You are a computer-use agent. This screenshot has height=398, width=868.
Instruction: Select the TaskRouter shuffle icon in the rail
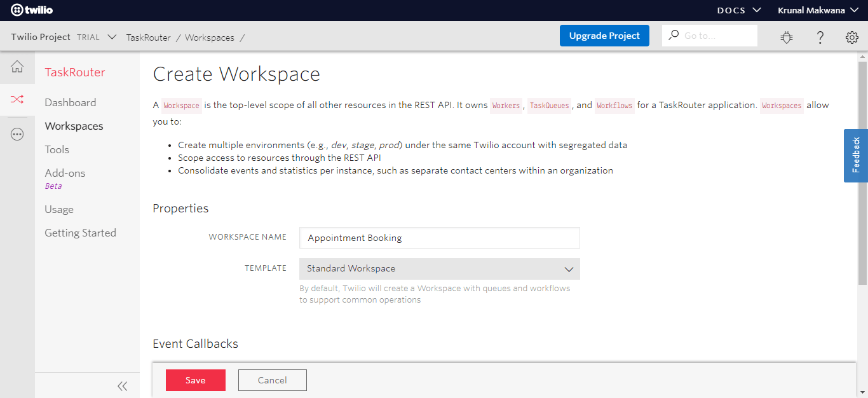click(17, 100)
